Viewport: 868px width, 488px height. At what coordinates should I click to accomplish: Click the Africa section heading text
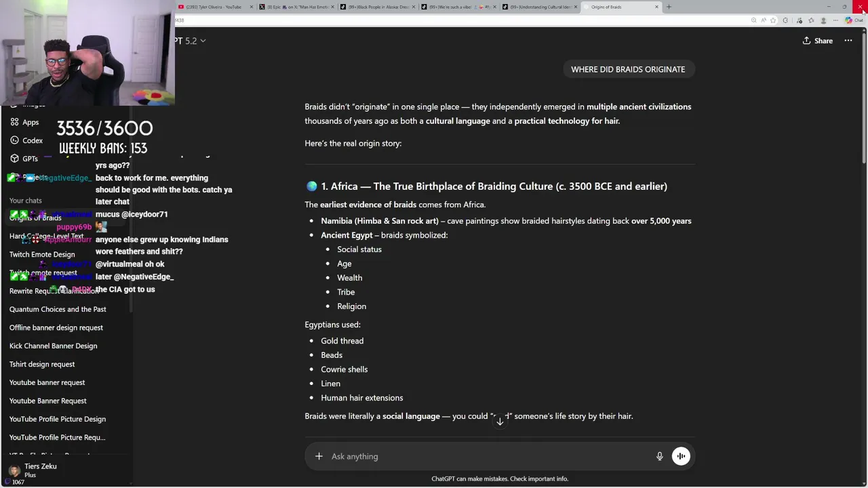(494, 186)
